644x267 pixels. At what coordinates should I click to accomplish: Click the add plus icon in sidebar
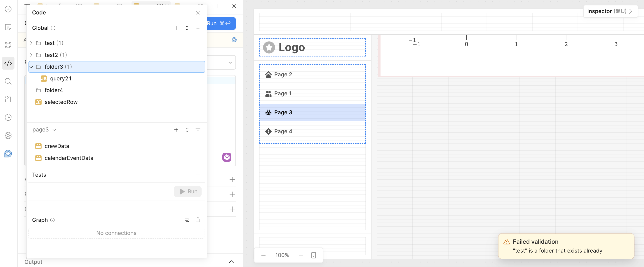8,9
